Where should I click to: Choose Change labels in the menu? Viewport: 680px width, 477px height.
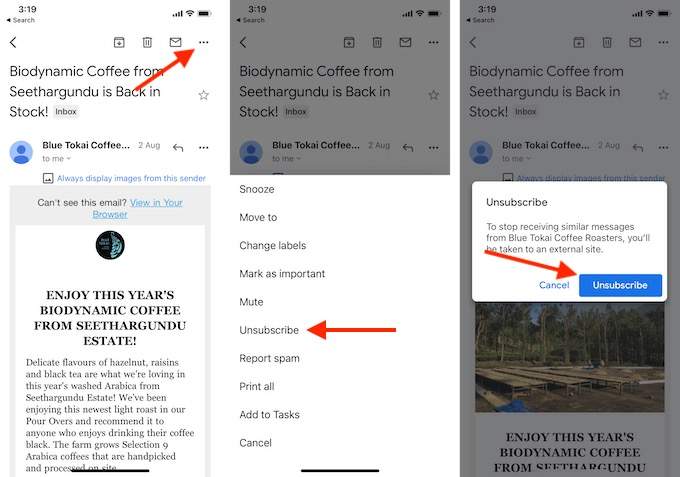[272, 246]
